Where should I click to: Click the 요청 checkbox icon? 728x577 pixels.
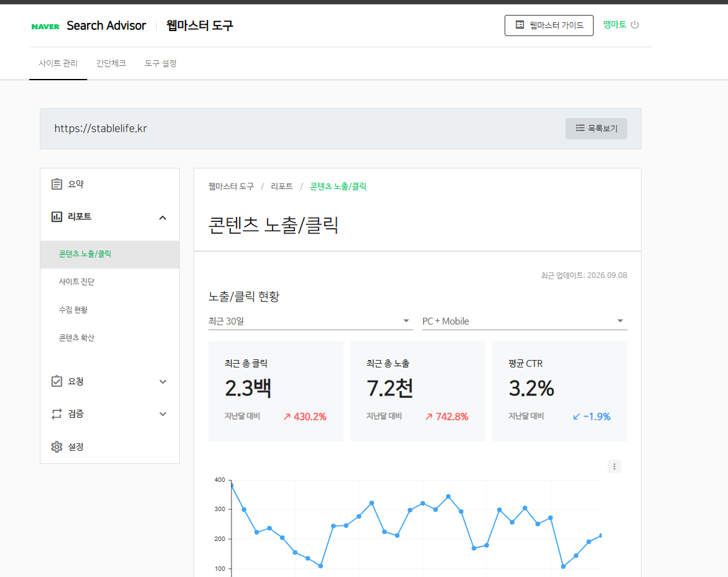57,381
